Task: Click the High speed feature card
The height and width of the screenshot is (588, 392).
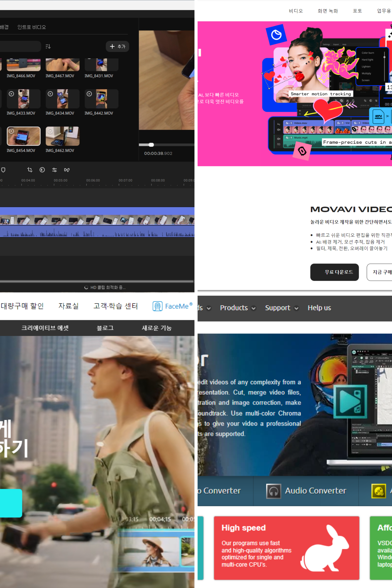Action: 286,548
